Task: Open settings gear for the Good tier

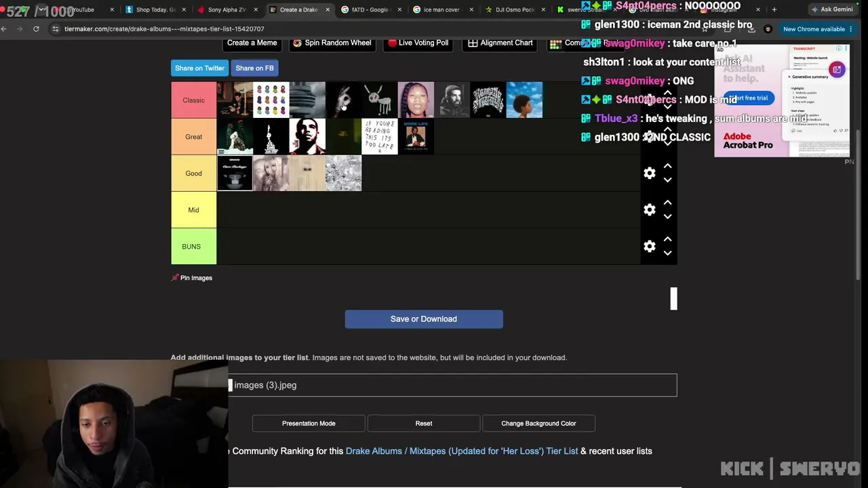Action: click(649, 174)
